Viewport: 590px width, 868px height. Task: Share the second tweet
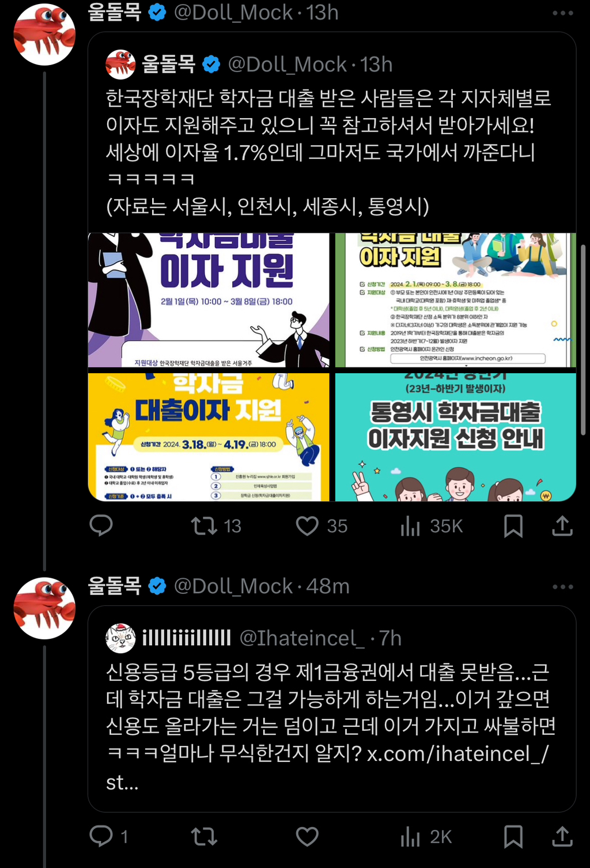562,836
